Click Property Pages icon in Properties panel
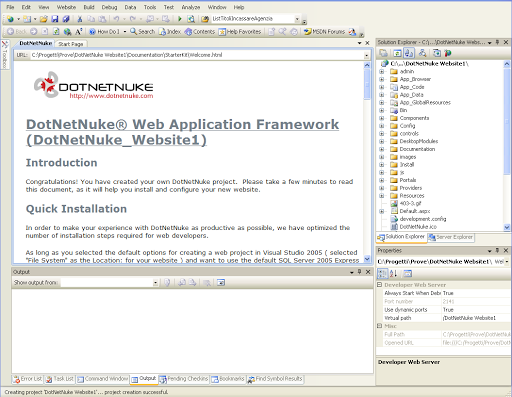Screen dimensions: 512x397 click(x=407, y=274)
